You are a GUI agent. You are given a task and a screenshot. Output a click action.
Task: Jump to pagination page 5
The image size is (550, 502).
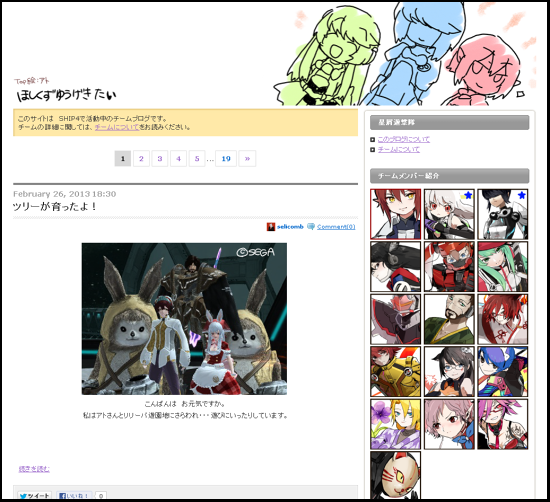point(197,159)
